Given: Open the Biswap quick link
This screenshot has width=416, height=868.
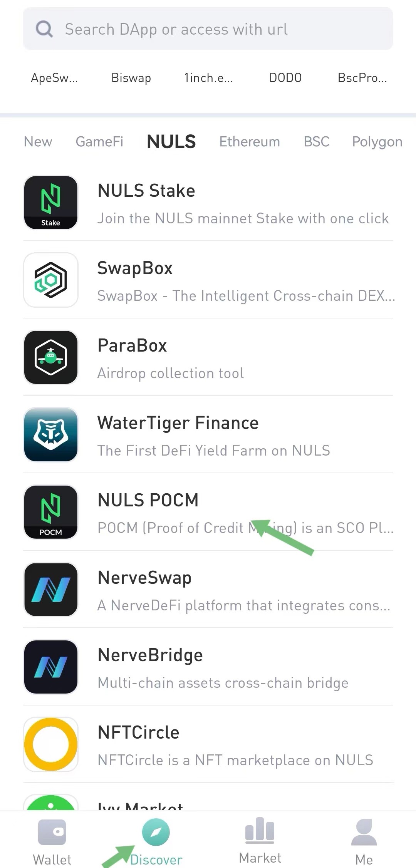Looking at the screenshot, I should coord(131,78).
